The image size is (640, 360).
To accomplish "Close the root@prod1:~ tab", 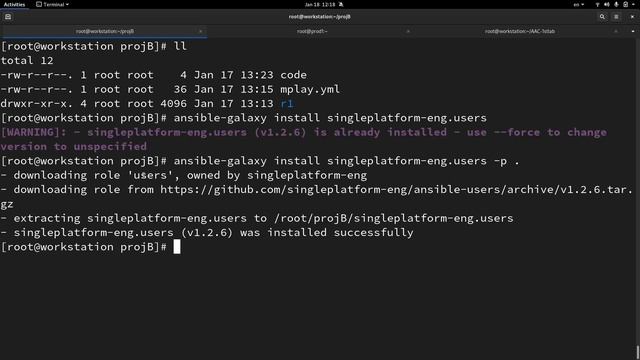I will (x=408, y=31).
